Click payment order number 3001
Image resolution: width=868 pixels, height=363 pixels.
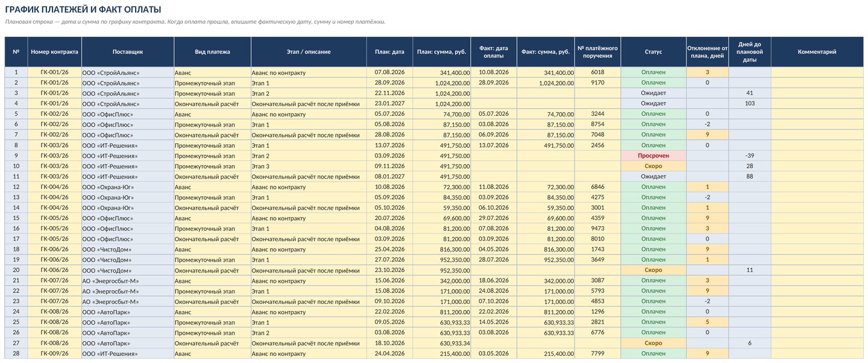click(x=597, y=207)
